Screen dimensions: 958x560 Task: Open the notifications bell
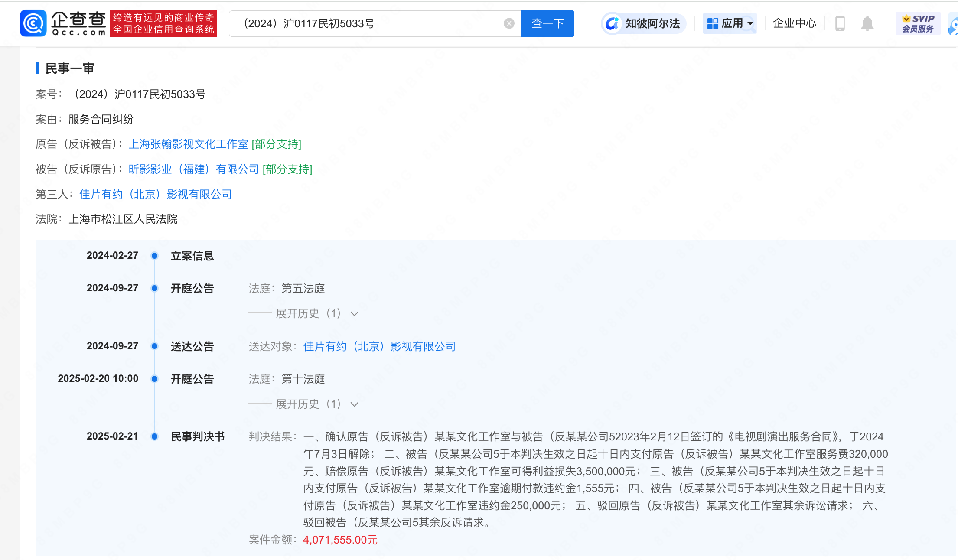pos(867,23)
